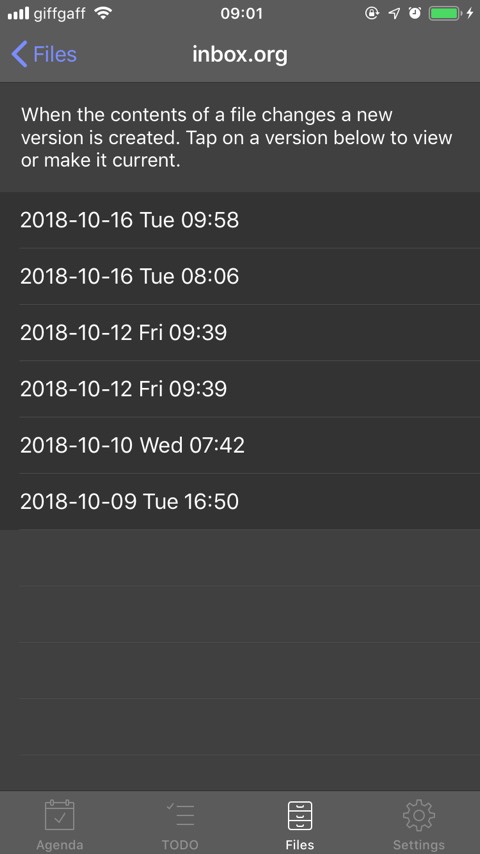480x854 pixels.
Task: Open version 2018-10-09 Tue 16:50
Action: [240, 502]
